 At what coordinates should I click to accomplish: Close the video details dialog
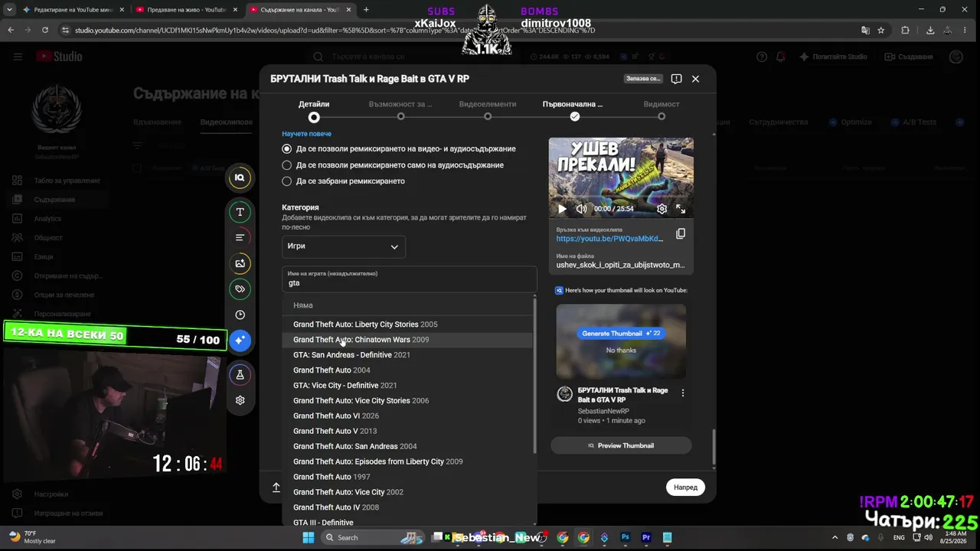tap(695, 79)
